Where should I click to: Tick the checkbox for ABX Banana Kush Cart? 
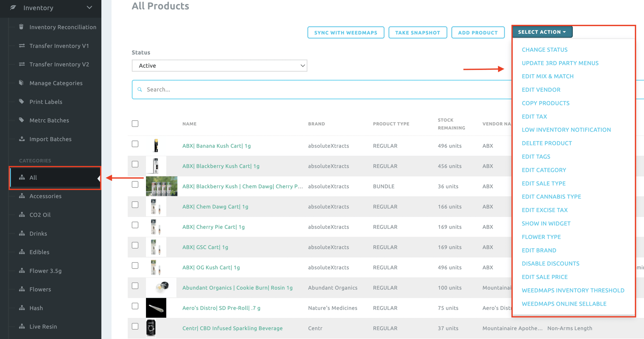click(x=135, y=143)
